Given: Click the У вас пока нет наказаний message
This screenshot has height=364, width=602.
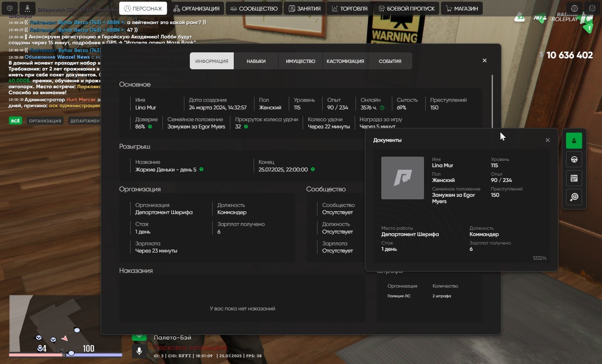Looking at the screenshot, I should coord(242,309).
